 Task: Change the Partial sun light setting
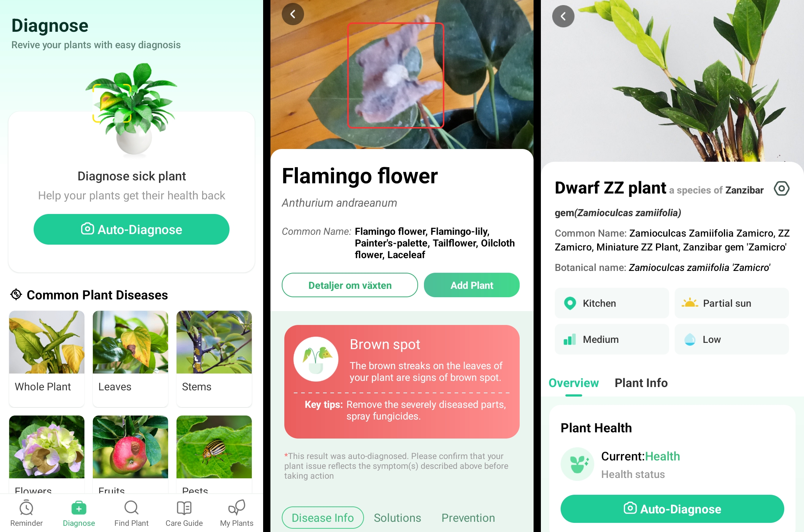[x=732, y=303]
